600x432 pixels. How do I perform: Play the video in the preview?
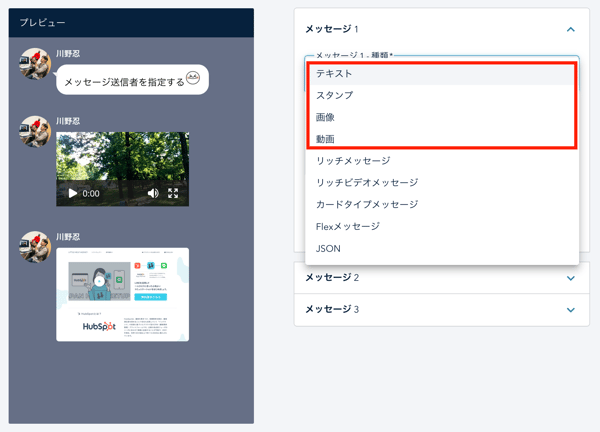click(73, 193)
